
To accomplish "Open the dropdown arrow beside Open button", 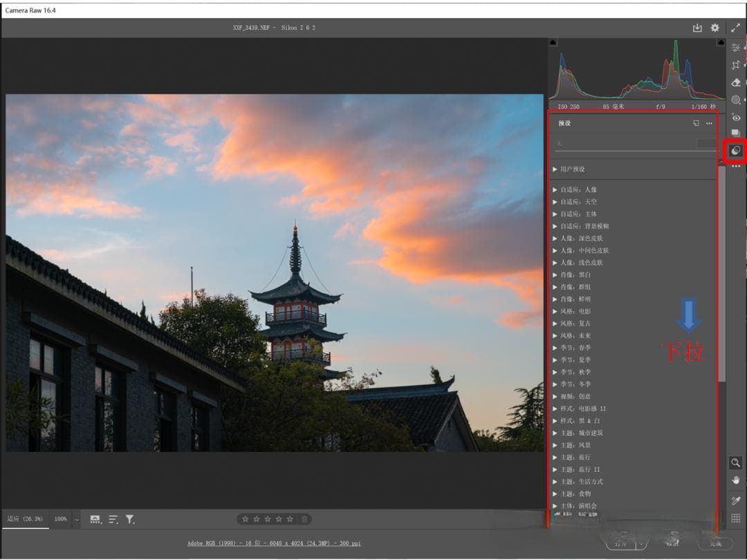I will tap(641, 543).
